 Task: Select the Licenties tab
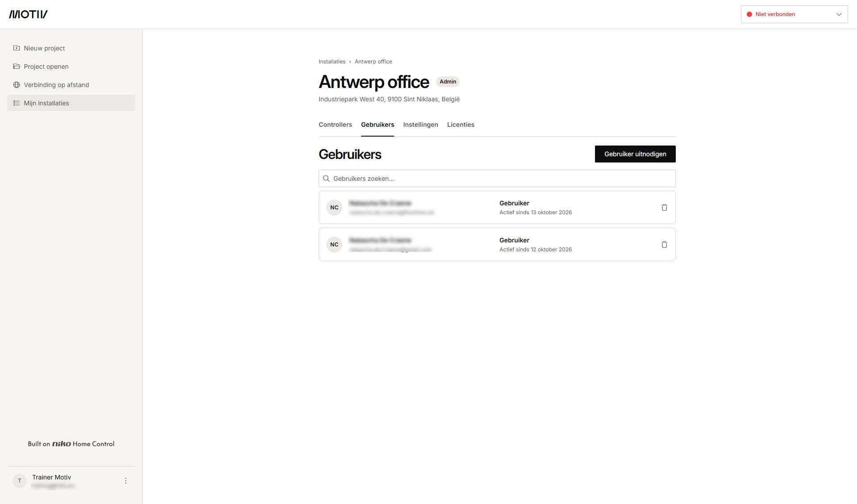click(x=461, y=125)
